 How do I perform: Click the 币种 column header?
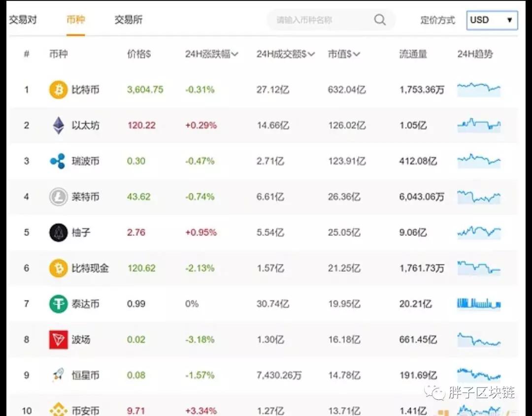click(x=58, y=54)
